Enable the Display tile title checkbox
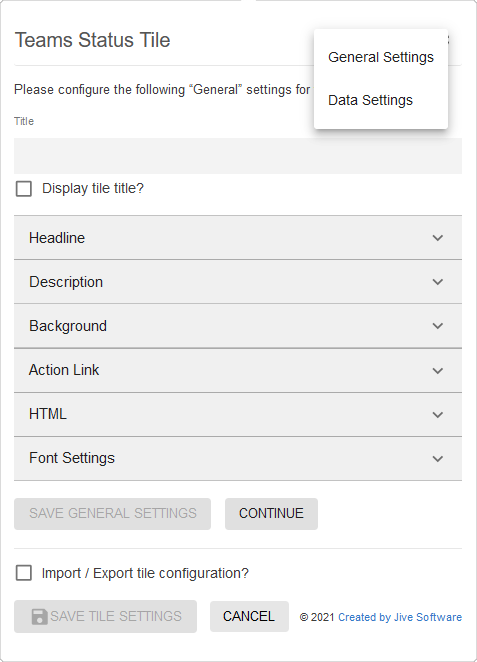477x662 pixels. click(x=24, y=189)
